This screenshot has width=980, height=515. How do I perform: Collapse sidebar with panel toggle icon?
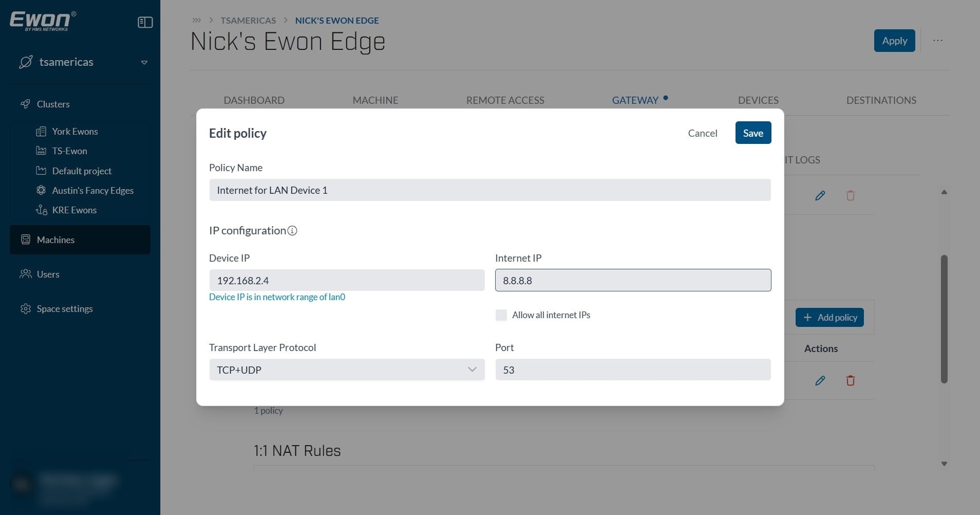click(x=145, y=22)
